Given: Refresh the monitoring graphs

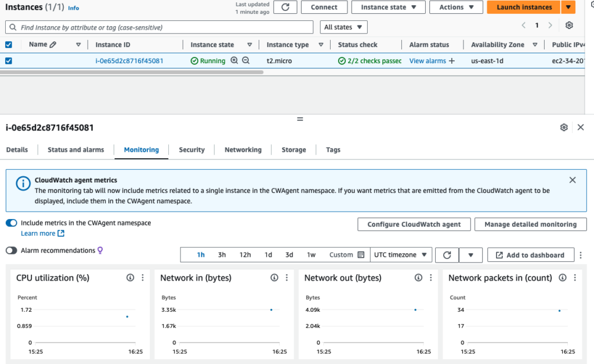Looking at the screenshot, I should click(x=447, y=255).
